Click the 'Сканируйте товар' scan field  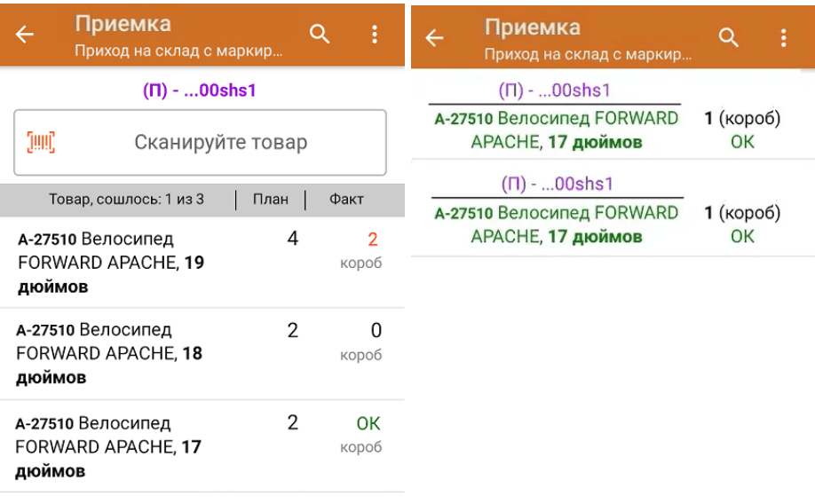[220, 142]
